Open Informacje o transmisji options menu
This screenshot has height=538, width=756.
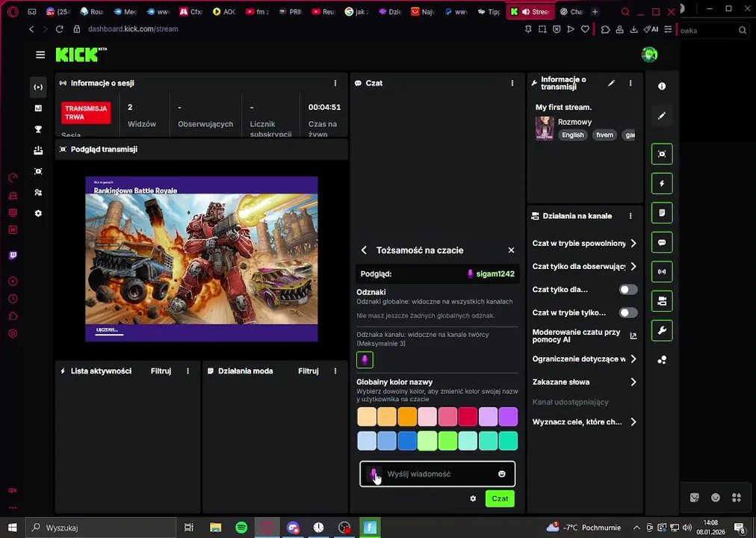point(630,83)
